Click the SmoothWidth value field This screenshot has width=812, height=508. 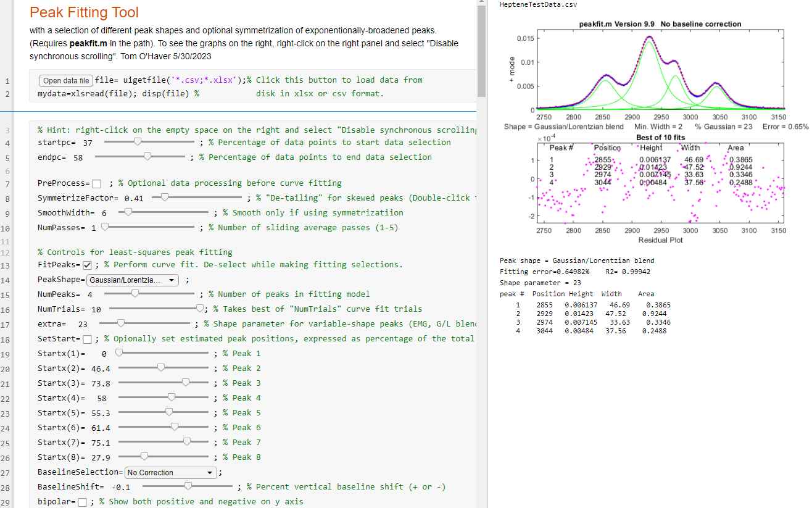(x=104, y=213)
